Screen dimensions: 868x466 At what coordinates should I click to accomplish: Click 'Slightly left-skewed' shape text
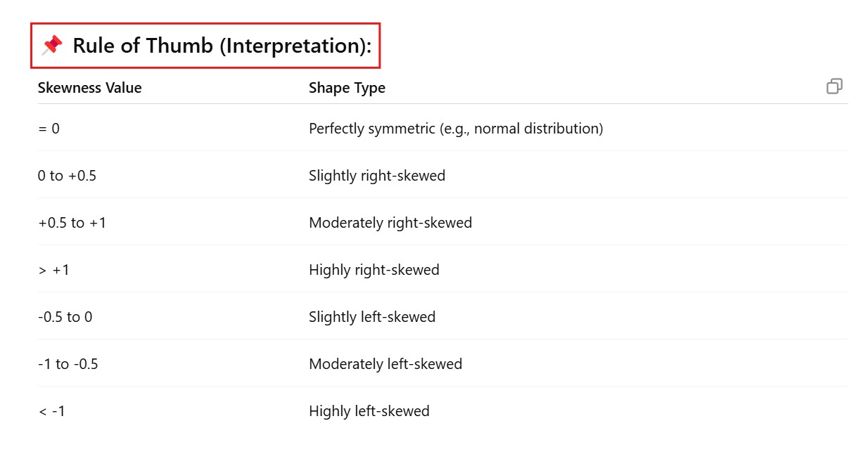point(372,317)
